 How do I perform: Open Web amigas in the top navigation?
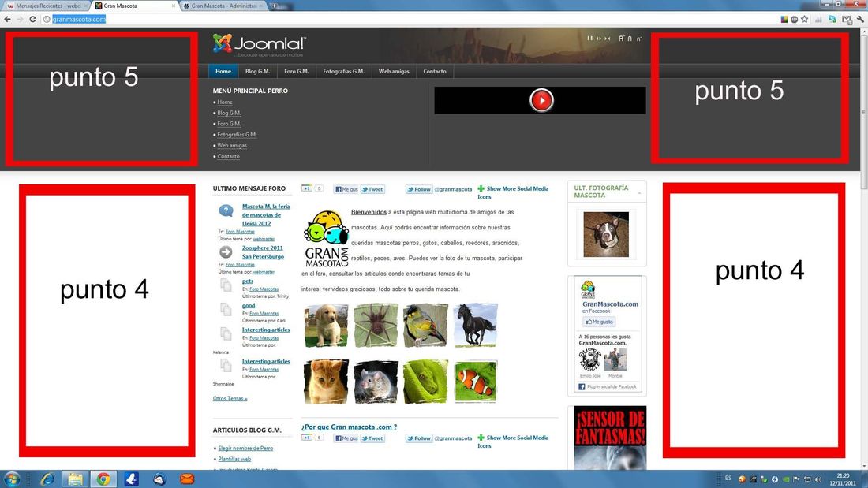pos(394,71)
